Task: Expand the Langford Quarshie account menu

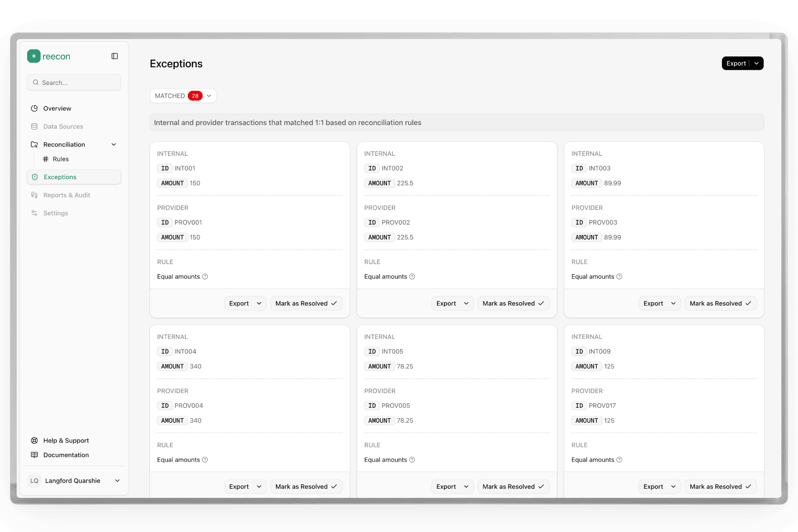Action: click(117, 481)
